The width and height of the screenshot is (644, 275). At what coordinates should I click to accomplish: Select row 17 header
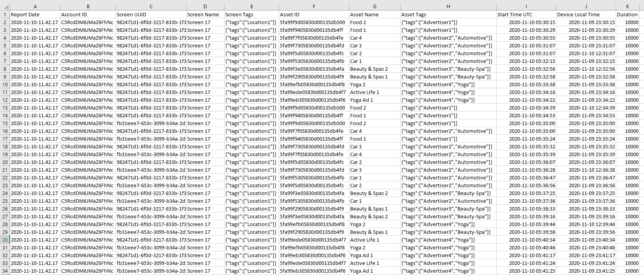point(5,139)
